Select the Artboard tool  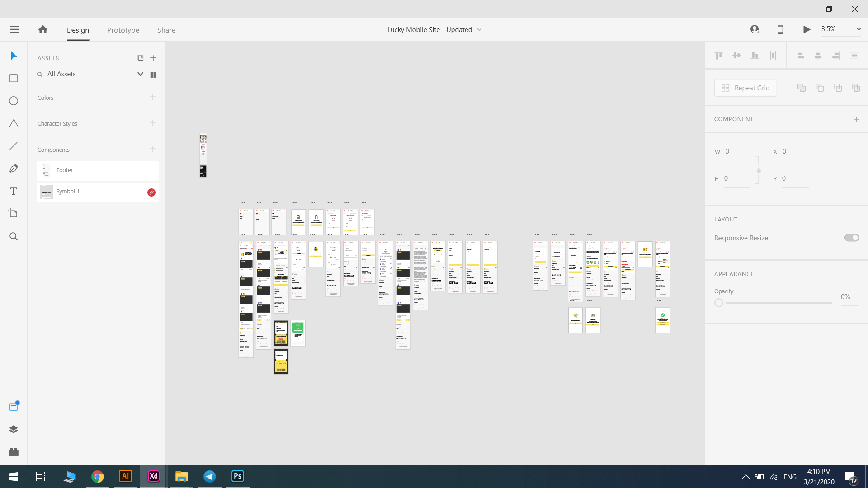[x=14, y=213]
